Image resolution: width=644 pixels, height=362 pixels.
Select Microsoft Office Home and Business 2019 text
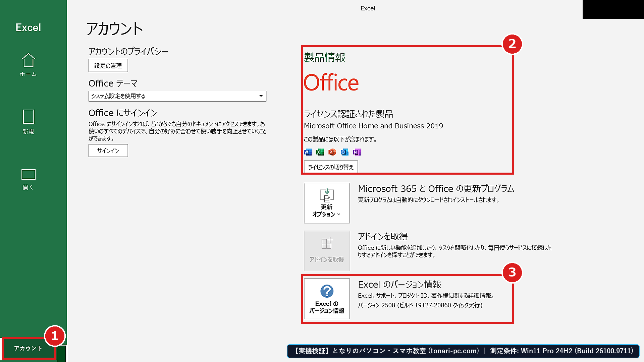point(373,126)
